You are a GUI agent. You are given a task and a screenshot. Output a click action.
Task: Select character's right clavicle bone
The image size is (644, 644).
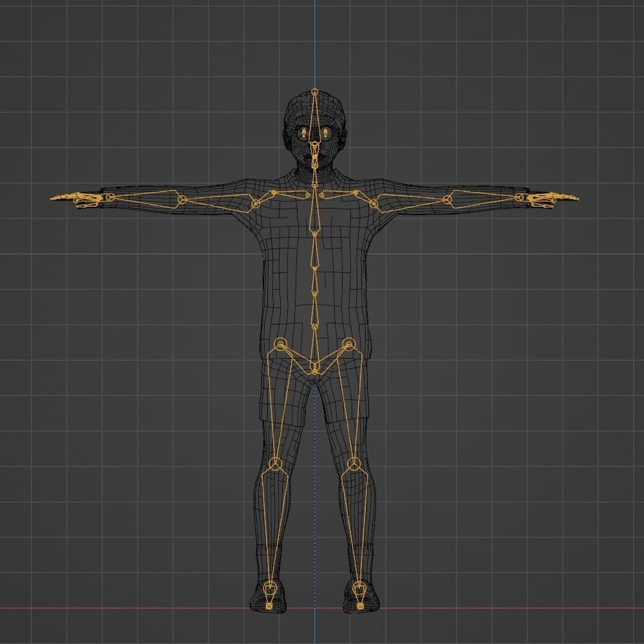pyautogui.click(x=291, y=194)
